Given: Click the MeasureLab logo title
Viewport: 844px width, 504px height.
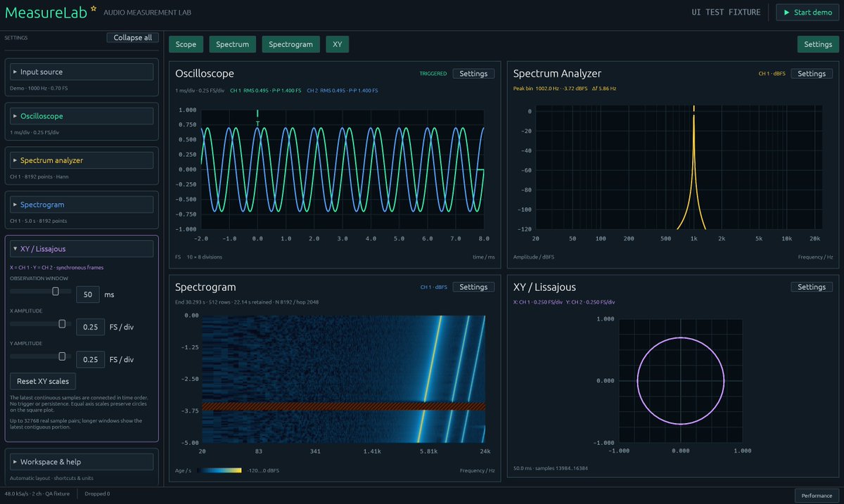Looking at the screenshot, I should (45, 13).
